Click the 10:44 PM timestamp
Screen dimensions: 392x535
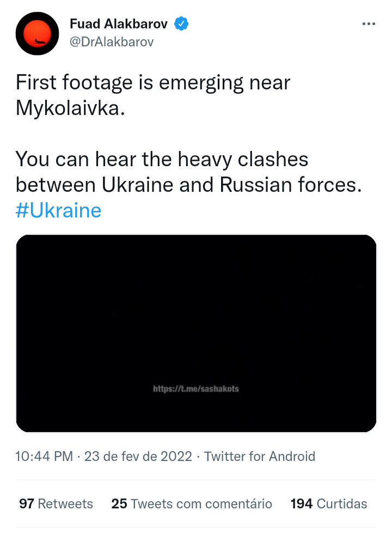(44, 456)
